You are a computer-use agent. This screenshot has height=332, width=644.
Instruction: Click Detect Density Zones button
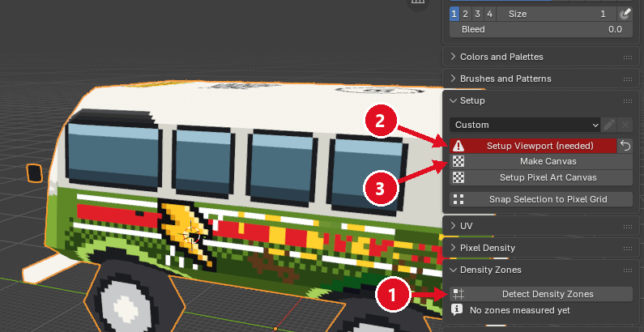541,294
